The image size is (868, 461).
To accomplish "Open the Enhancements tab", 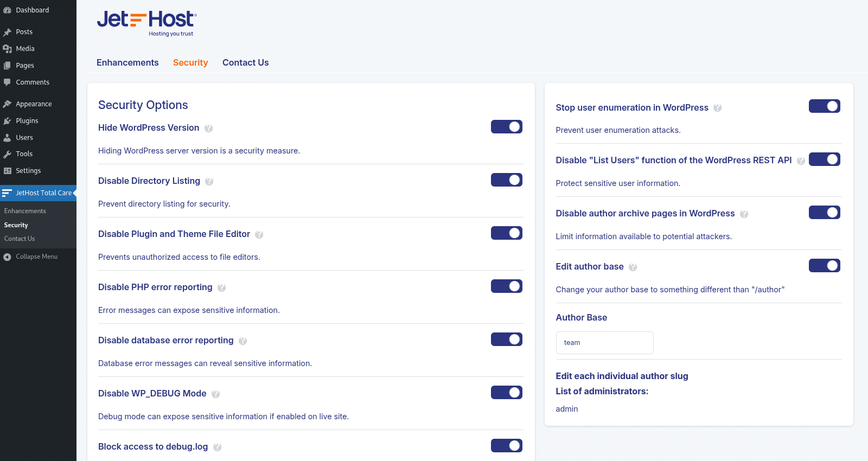I will point(127,62).
